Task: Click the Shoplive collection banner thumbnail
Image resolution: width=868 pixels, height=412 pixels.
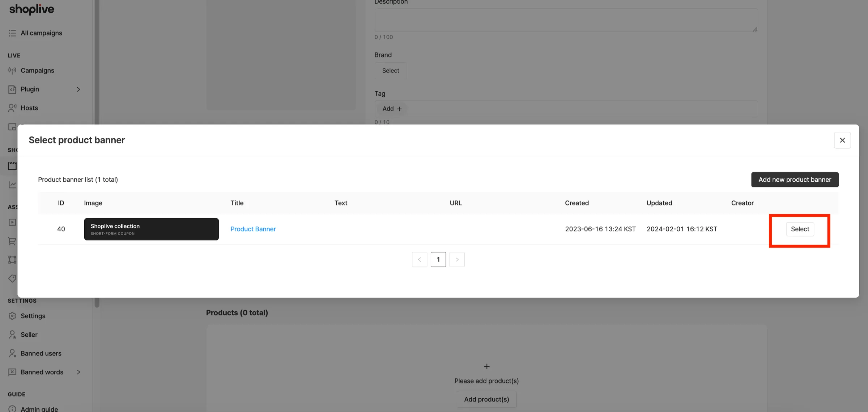Action: coord(152,229)
